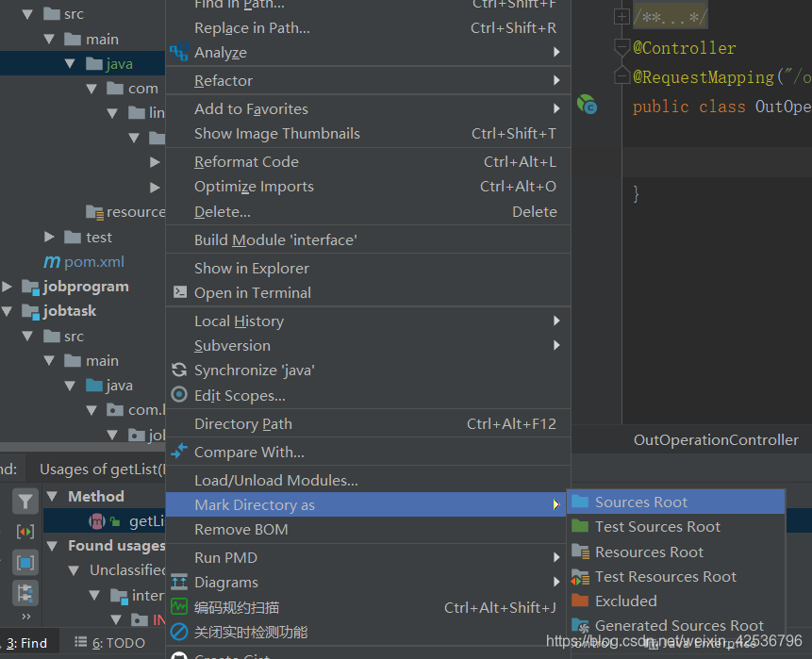Click the Excluded orange folder icon
This screenshot has width=812, height=659.
[x=580, y=600]
